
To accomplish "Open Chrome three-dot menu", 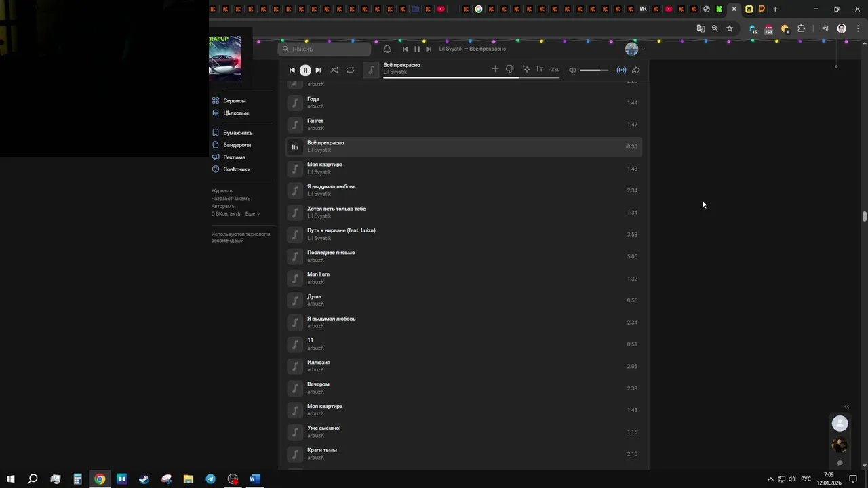I will 858,28.
